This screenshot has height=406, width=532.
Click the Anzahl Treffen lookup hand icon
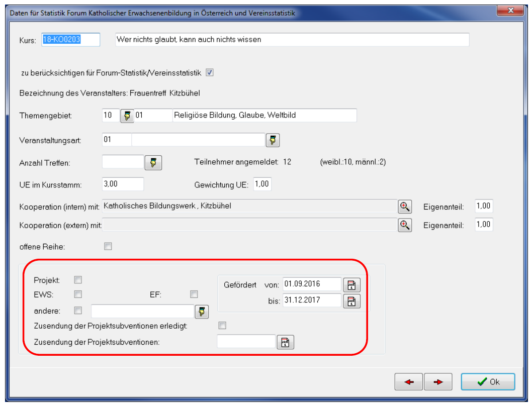(x=153, y=163)
